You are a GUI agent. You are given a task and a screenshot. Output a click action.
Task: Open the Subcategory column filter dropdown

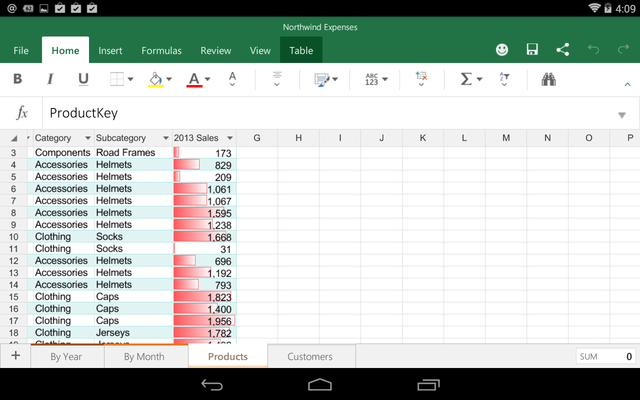166,138
